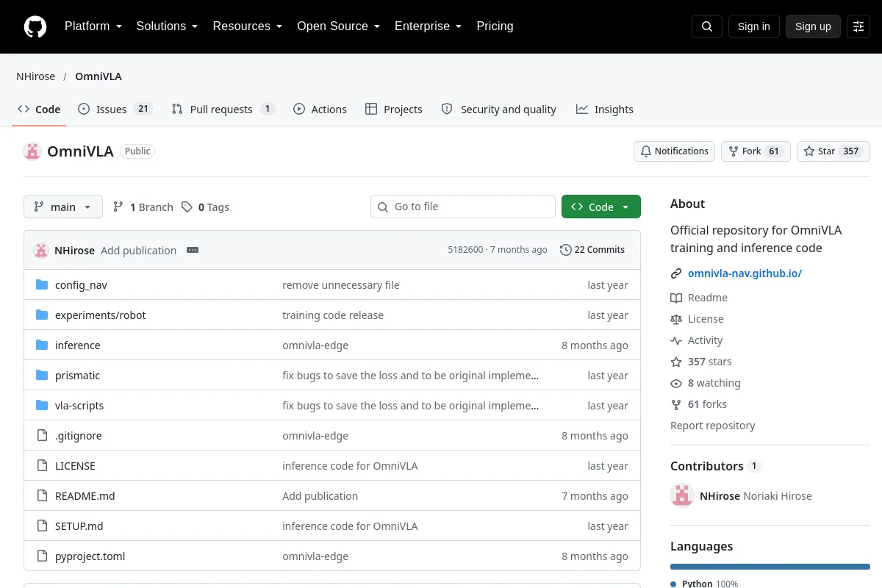Open the GitHub homepage logo
The height and width of the screenshot is (588, 882).
click(35, 26)
